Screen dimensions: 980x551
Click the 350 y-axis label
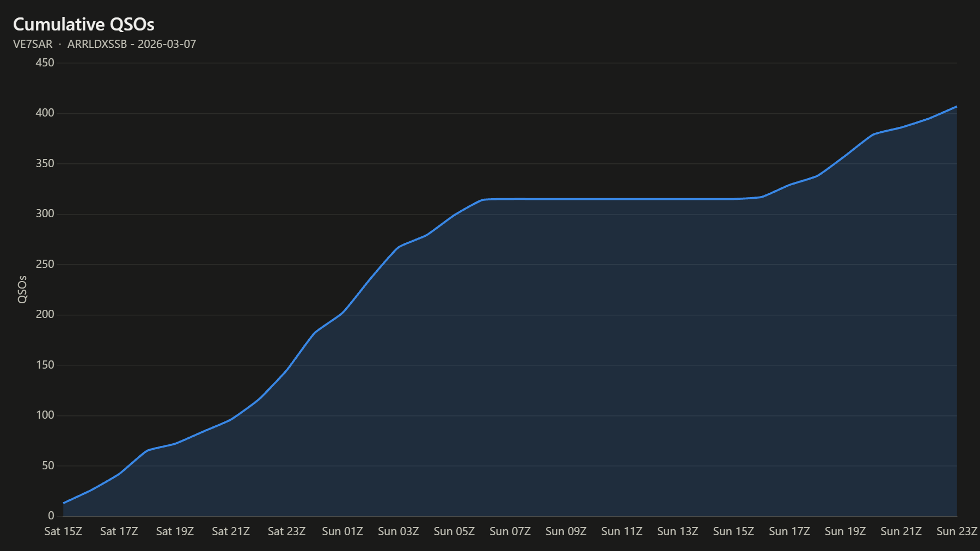45,163
